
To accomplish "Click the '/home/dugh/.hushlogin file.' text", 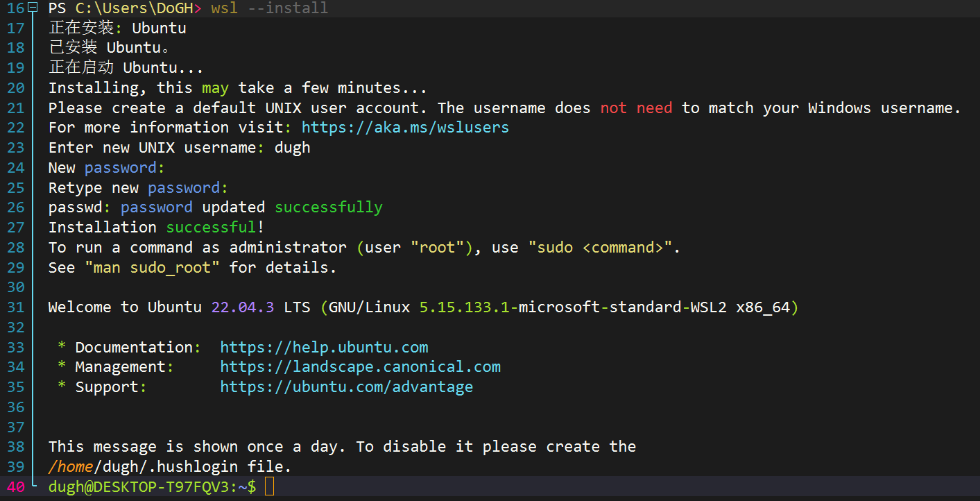I will (170, 467).
